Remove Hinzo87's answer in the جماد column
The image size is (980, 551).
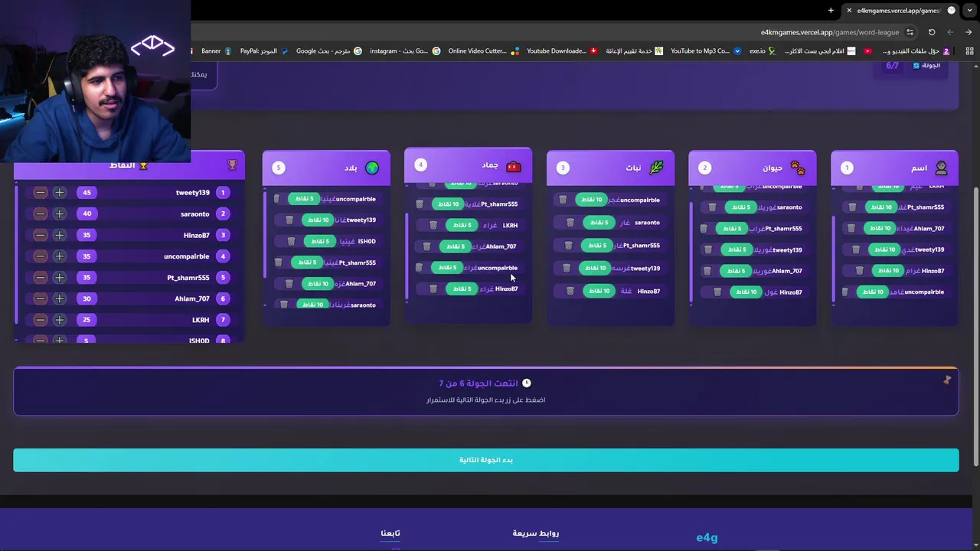point(433,289)
